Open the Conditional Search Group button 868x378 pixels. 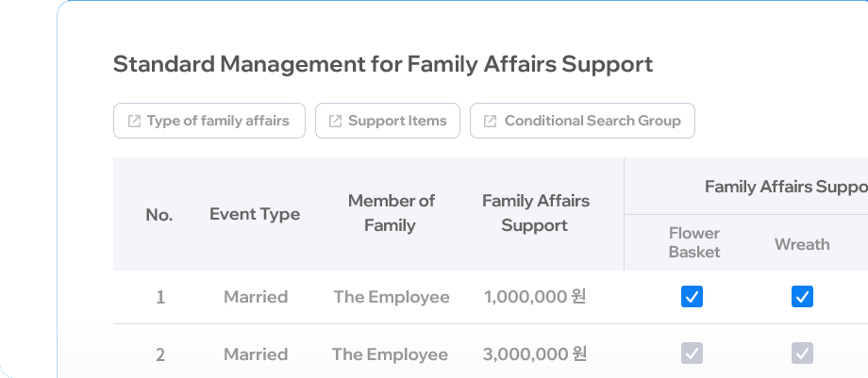pyautogui.click(x=582, y=121)
